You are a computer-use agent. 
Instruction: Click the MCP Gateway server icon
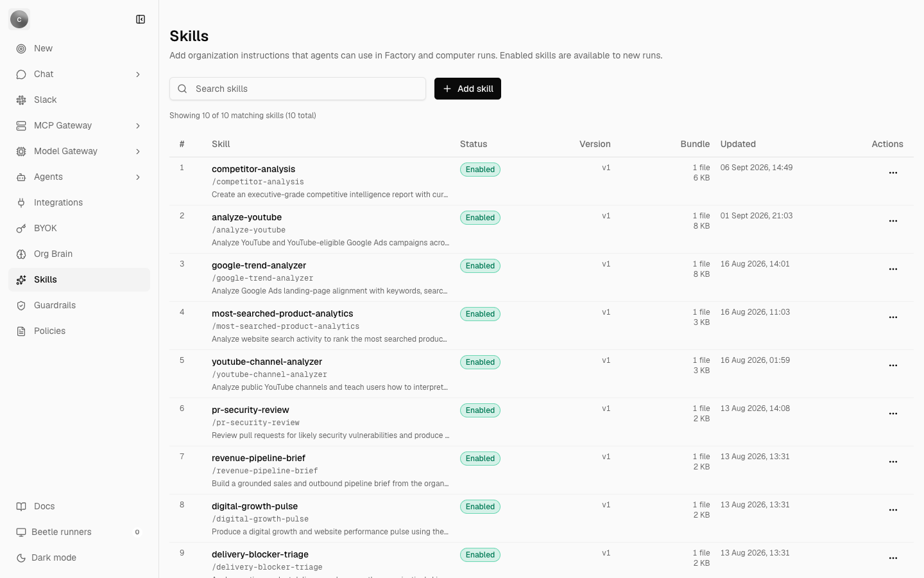pos(21,126)
